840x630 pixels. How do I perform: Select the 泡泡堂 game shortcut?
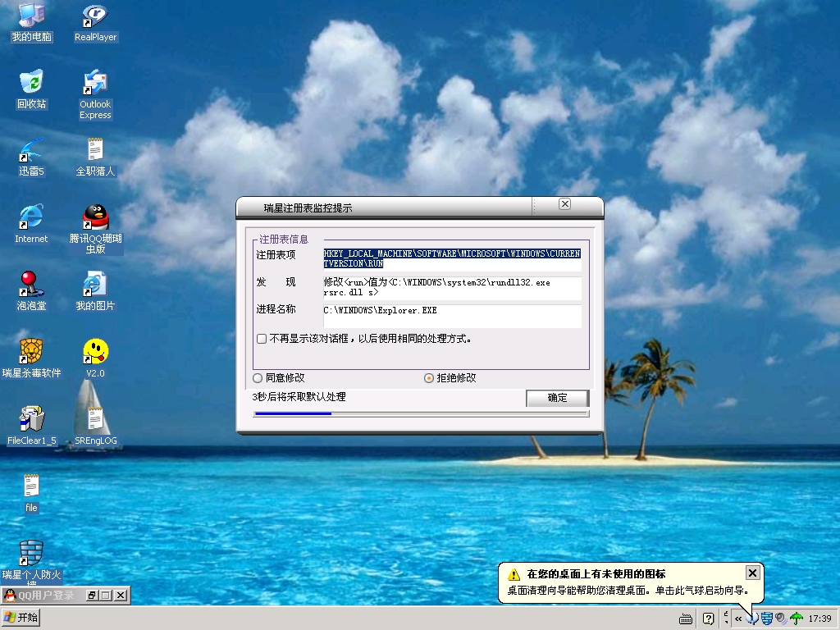pos(31,291)
